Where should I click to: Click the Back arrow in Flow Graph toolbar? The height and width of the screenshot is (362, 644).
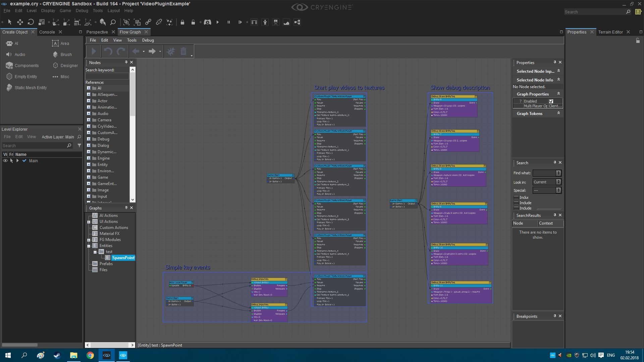click(x=136, y=51)
